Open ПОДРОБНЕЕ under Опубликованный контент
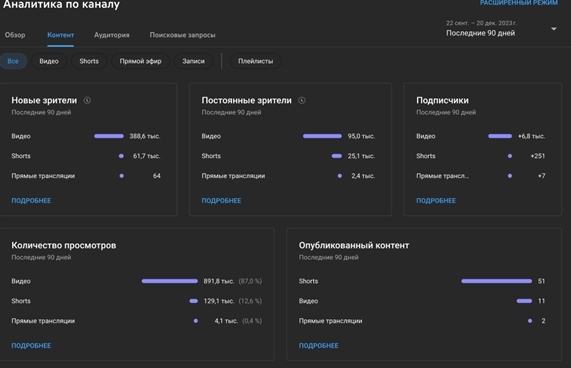The width and height of the screenshot is (571, 368). click(319, 345)
